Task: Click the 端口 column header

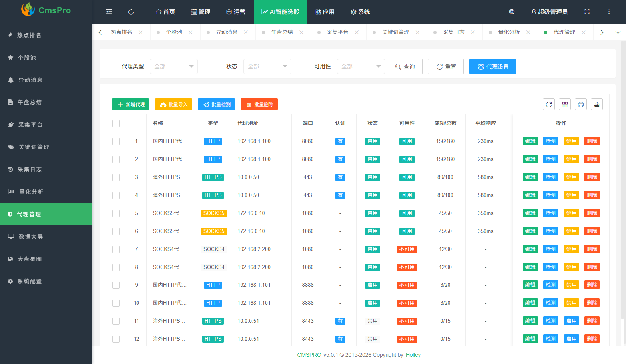Action: click(x=308, y=123)
